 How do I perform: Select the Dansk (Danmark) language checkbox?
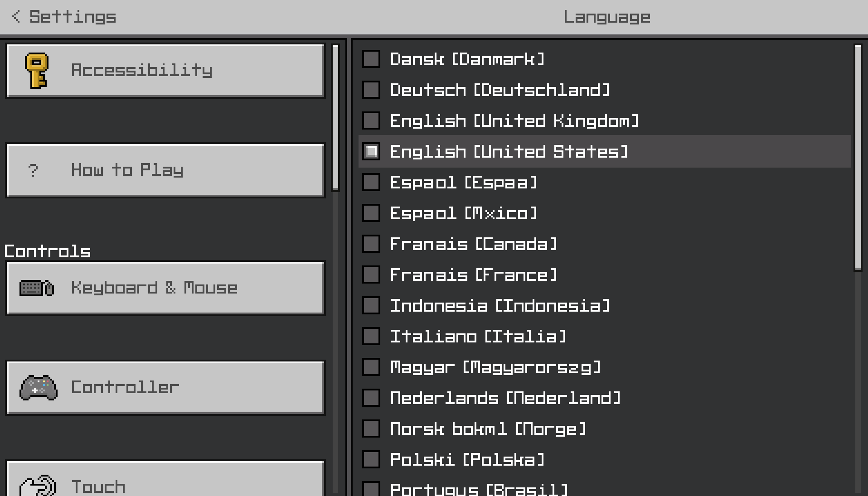371,59
